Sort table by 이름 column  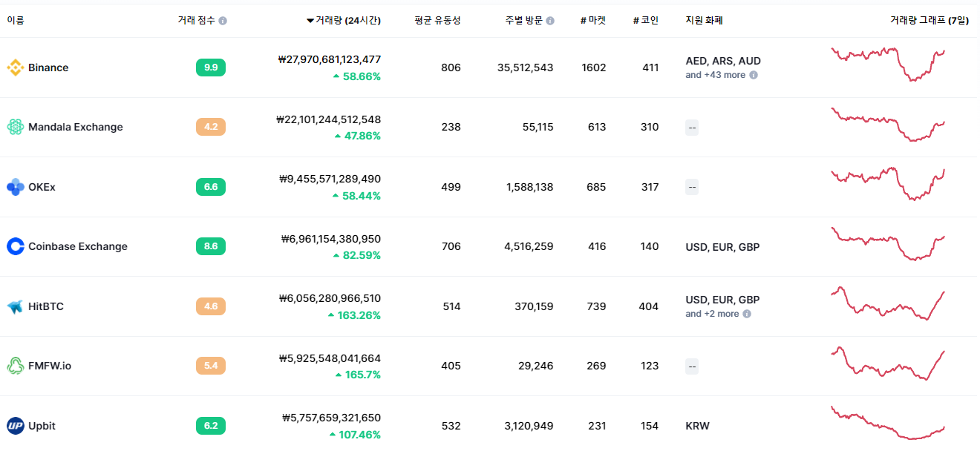[x=16, y=21]
